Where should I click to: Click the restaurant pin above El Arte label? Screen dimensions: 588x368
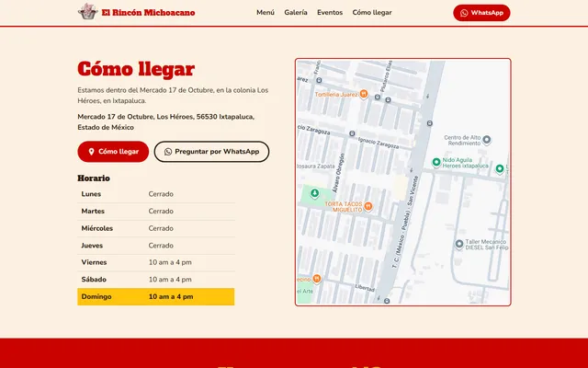(x=316, y=279)
